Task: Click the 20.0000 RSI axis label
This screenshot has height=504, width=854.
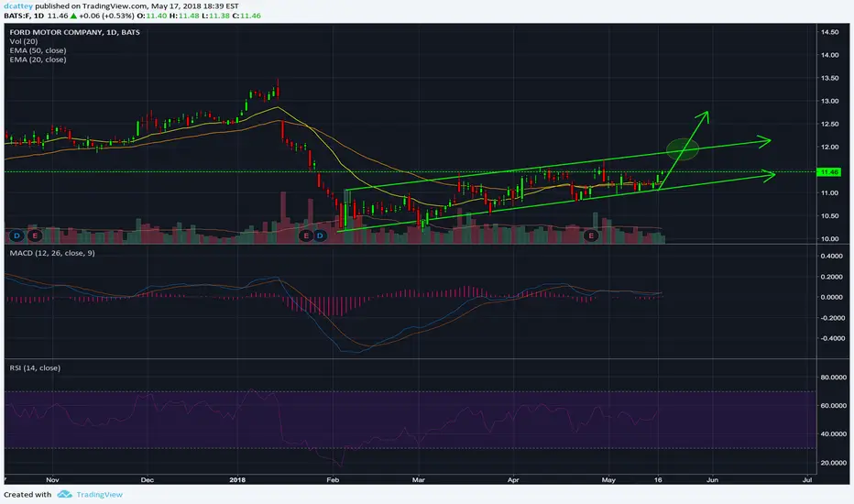Action: point(833,463)
